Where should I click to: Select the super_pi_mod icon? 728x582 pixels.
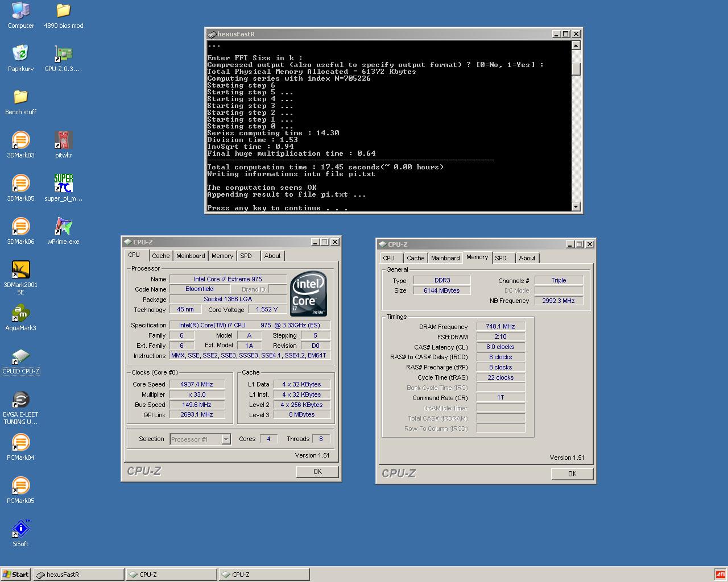click(x=63, y=188)
